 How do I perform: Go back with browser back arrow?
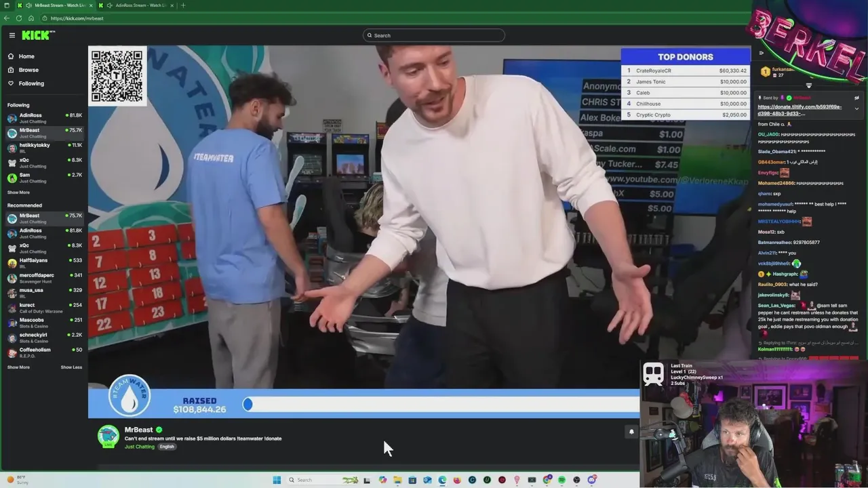(x=7, y=18)
